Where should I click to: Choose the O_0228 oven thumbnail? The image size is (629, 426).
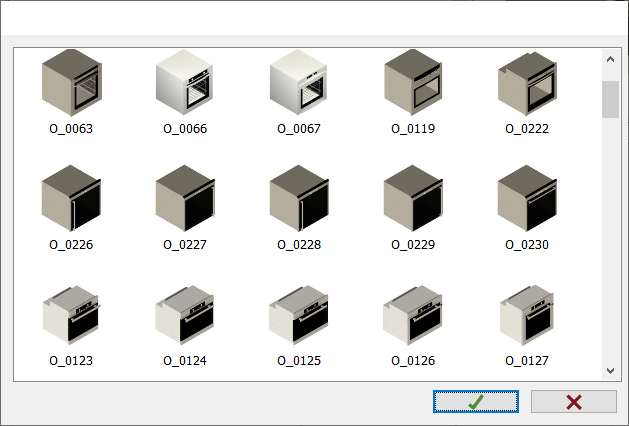pyautogui.click(x=299, y=198)
